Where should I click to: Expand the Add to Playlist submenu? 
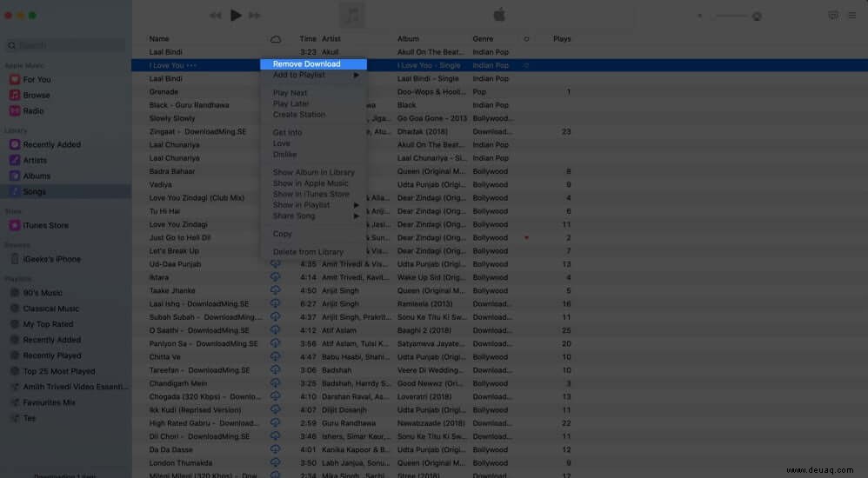tap(313, 75)
